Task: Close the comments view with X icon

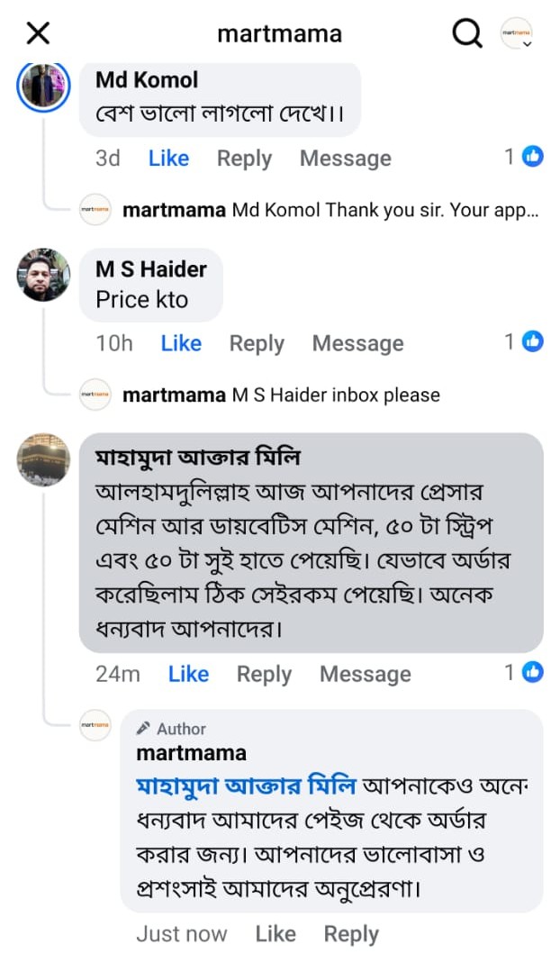Action: click(38, 34)
